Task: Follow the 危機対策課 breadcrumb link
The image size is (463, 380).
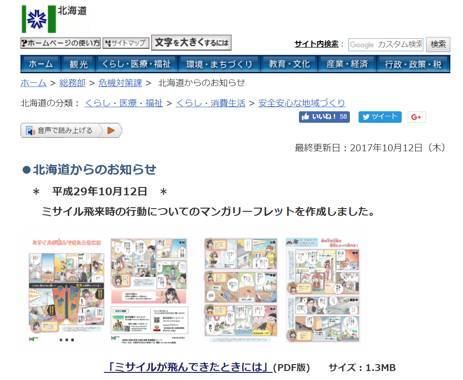Action: click(x=120, y=83)
